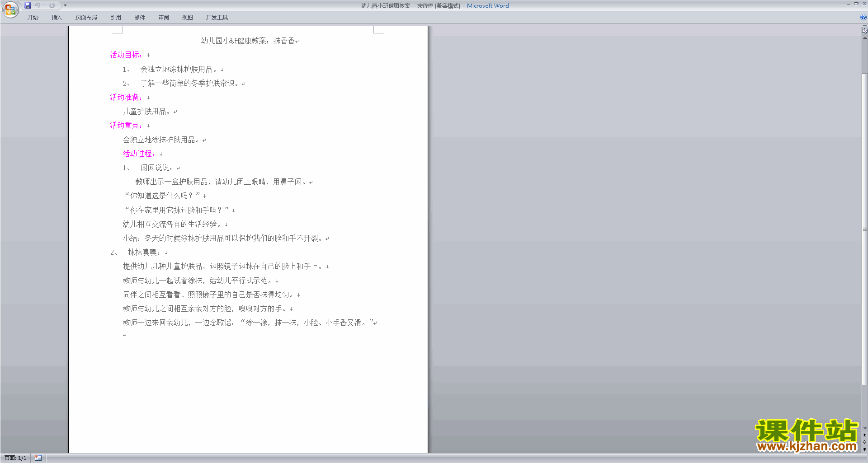This screenshot has height=463, width=868.
Task: Go to the 视图 ribbon tab
Action: tap(187, 18)
